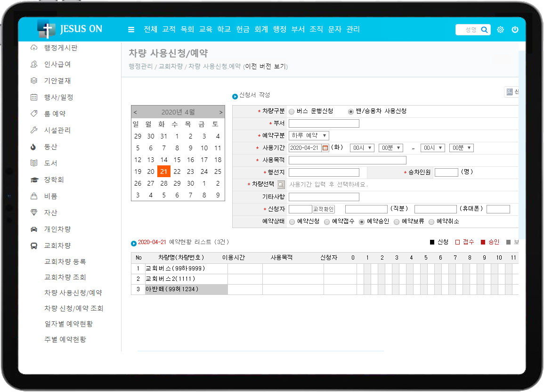
Task: Open 회계 top menu item
Action: click(261, 29)
